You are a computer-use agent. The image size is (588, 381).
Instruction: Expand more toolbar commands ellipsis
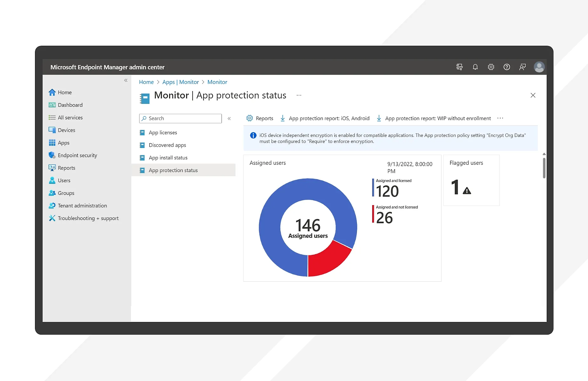[x=500, y=118]
